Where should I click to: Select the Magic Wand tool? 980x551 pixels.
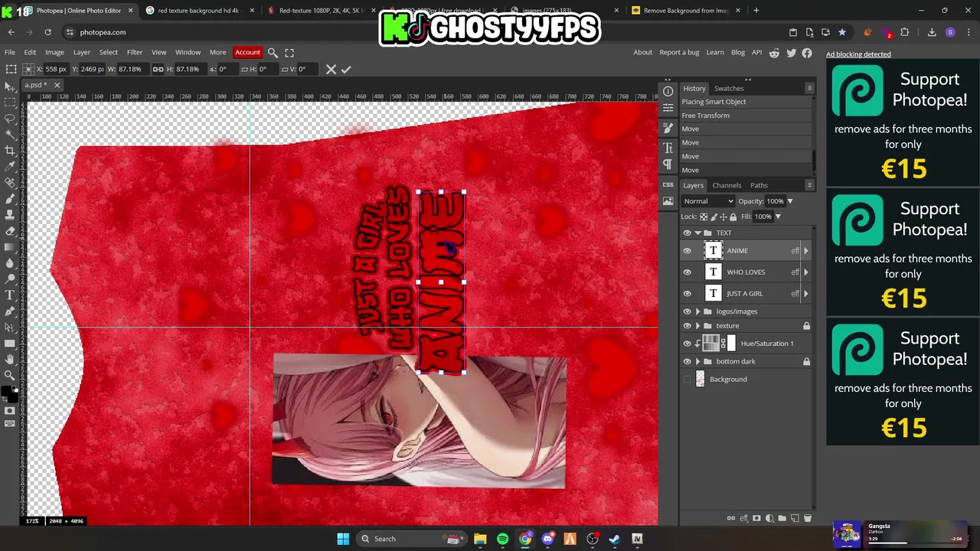pyautogui.click(x=10, y=134)
